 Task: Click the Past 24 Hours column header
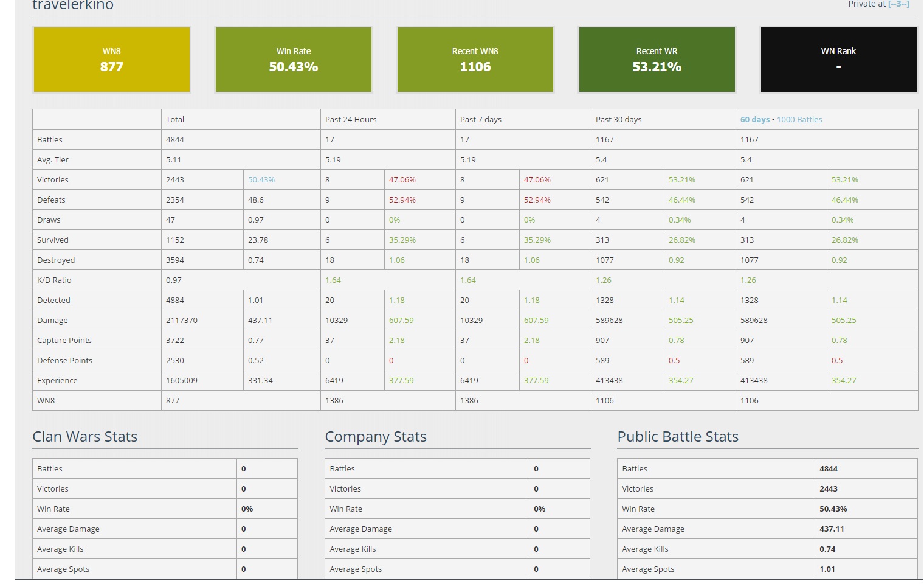click(351, 120)
